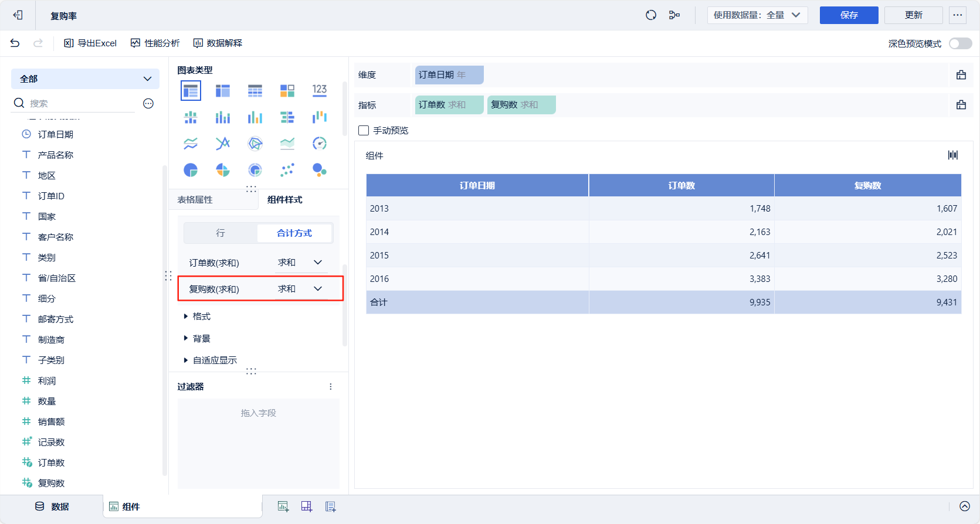Open the 使用数据量 dropdown

757,15
